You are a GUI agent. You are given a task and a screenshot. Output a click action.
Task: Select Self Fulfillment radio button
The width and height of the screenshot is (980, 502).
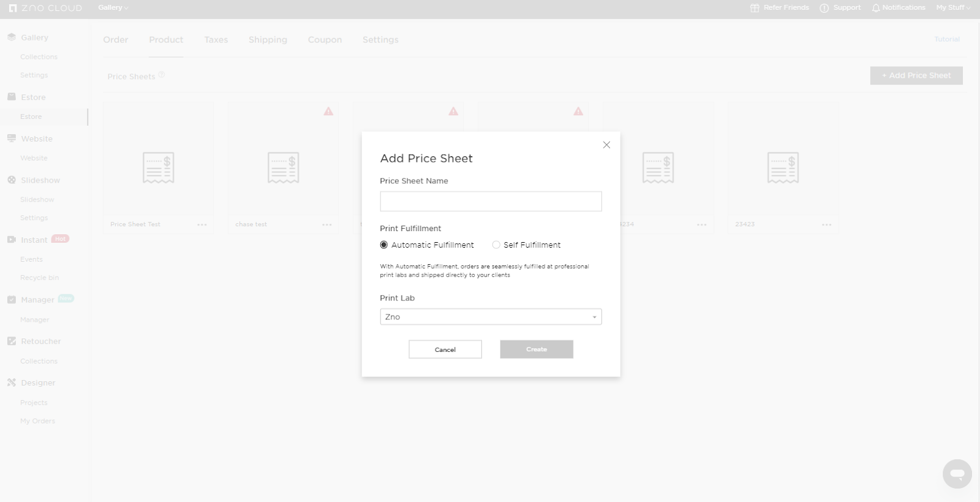[496, 245]
